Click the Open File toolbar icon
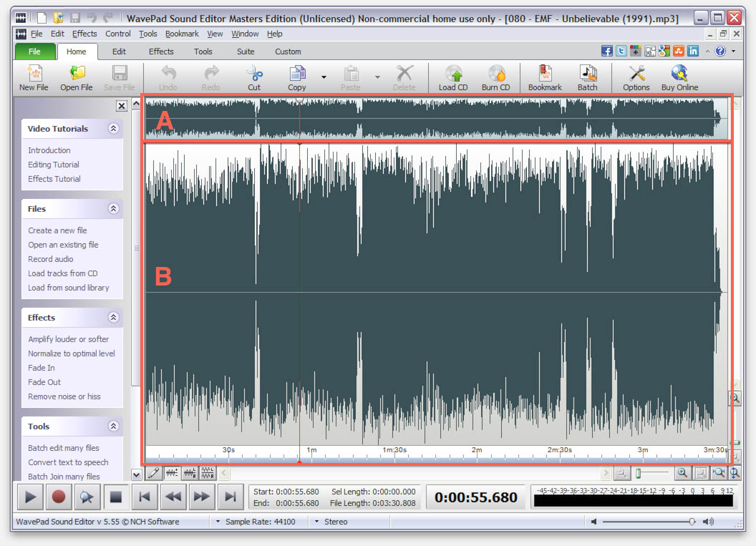This screenshot has height=546, width=756. (x=76, y=77)
